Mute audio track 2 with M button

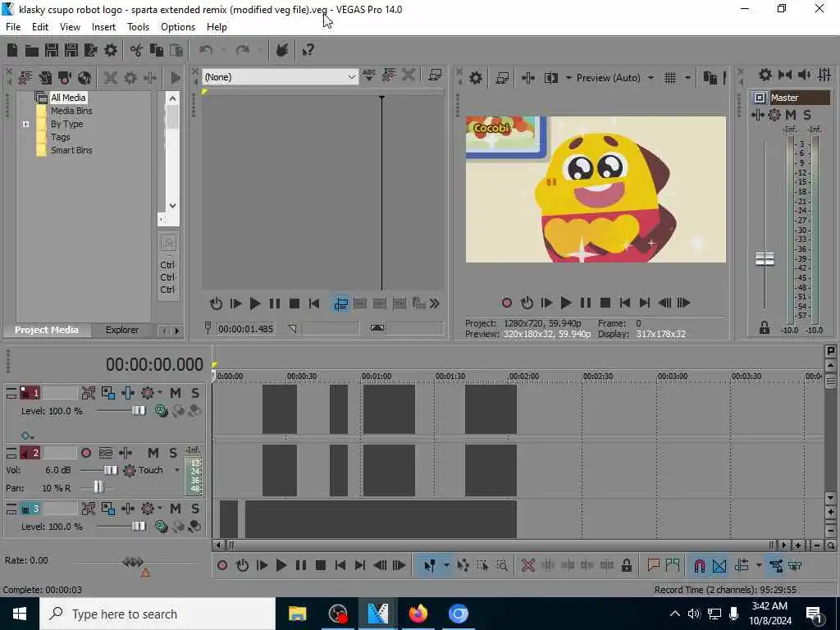point(153,453)
